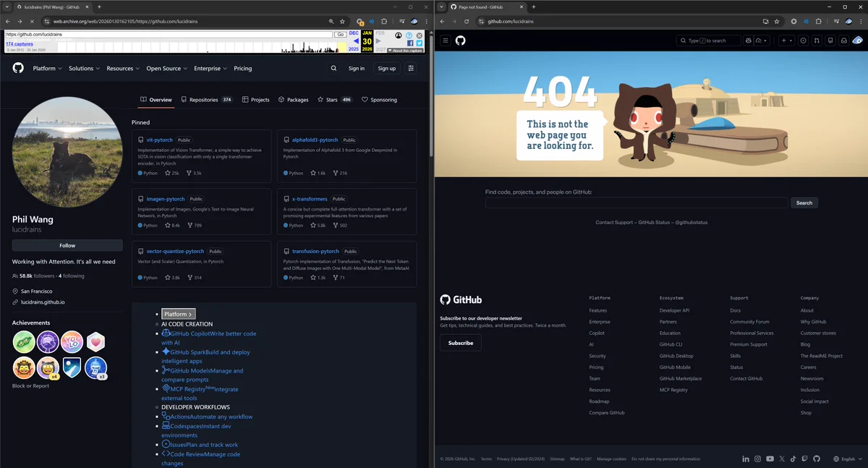Screen dimensions: 868x468
Task: Open search magnifier in left window GitHub header
Action: tap(333, 68)
